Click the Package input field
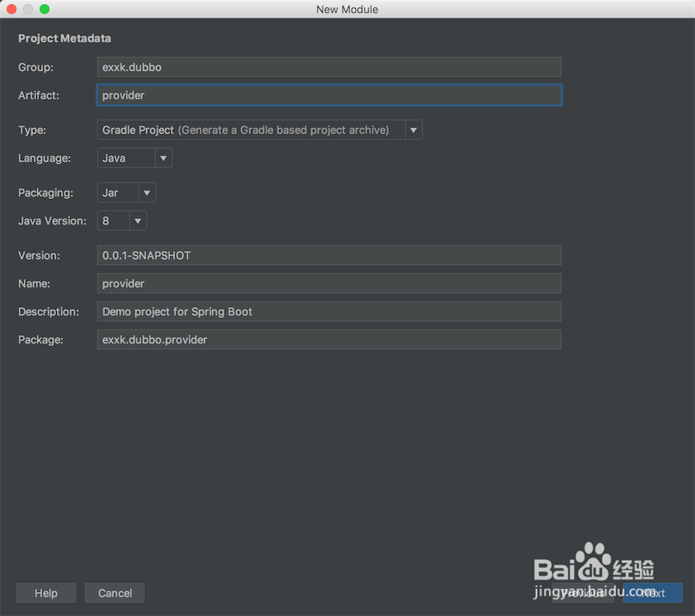 pyautogui.click(x=329, y=339)
